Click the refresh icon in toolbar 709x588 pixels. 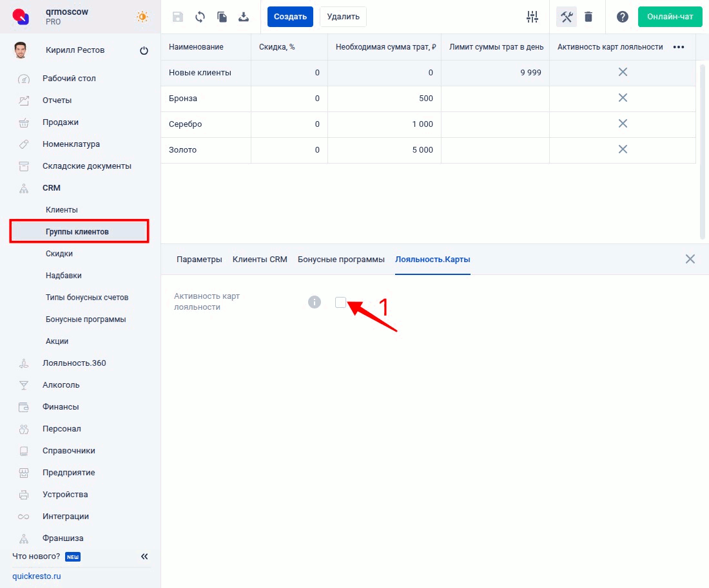200,17
